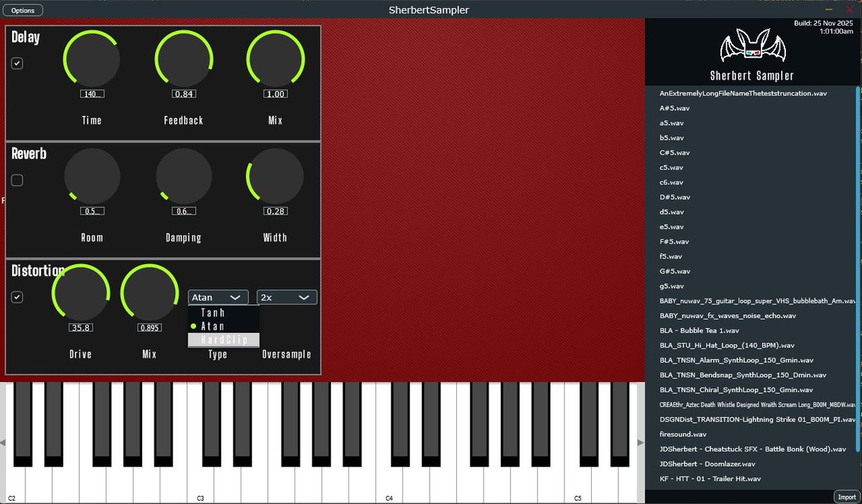Select the d5.wav sample

(751, 212)
